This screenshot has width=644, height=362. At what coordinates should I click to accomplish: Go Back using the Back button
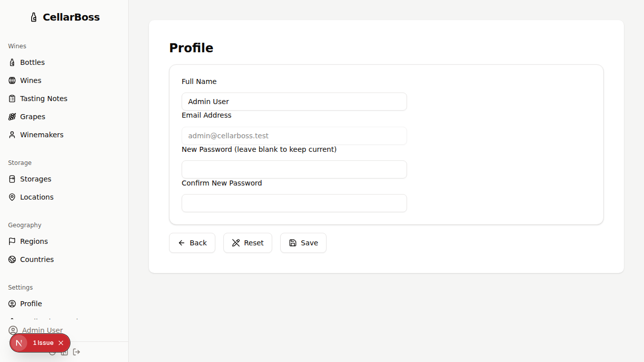[192, 243]
